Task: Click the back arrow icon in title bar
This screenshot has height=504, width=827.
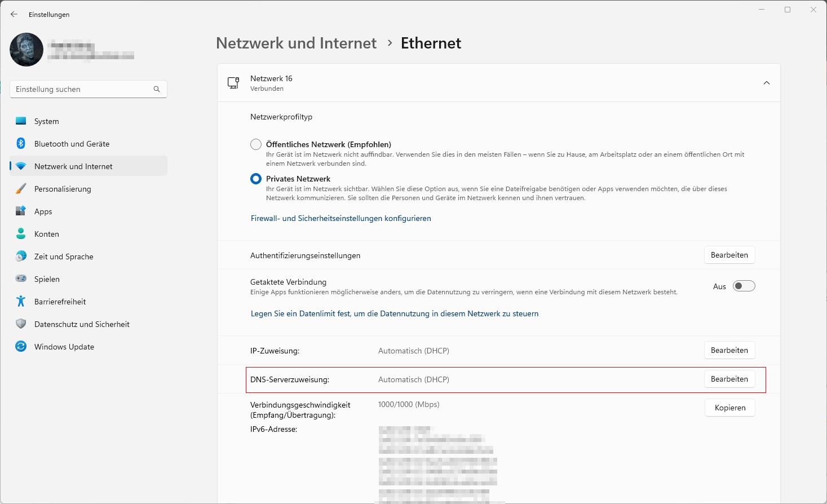Action: point(14,14)
